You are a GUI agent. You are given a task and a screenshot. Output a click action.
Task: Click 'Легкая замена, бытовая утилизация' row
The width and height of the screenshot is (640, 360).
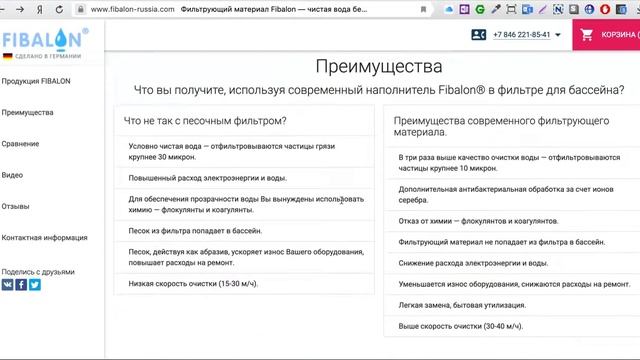tap(512, 305)
